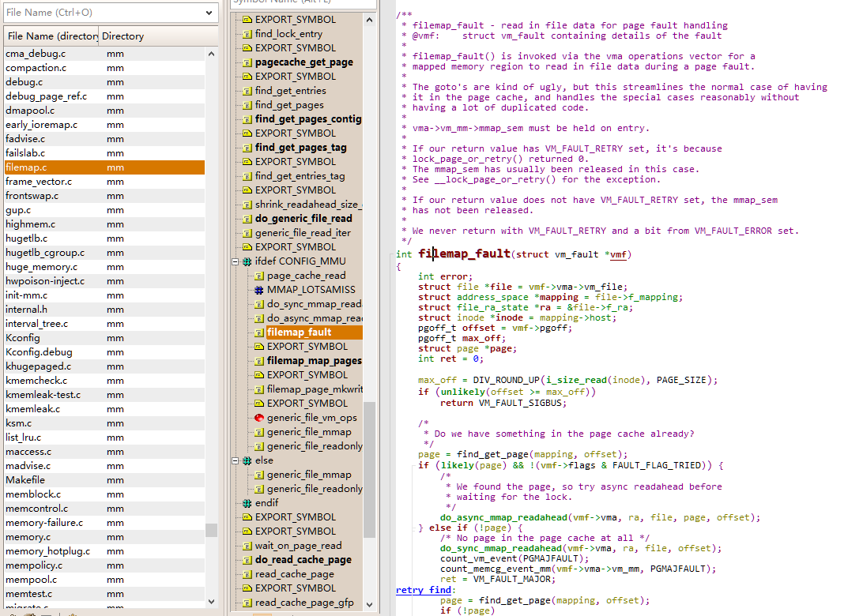Click the ifdef CONFIG_MMU preprocessor icon

247,261
